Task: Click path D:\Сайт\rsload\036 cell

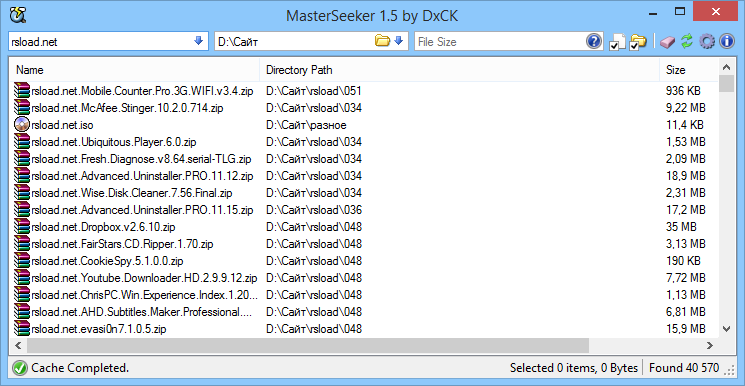Action: (x=314, y=210)
